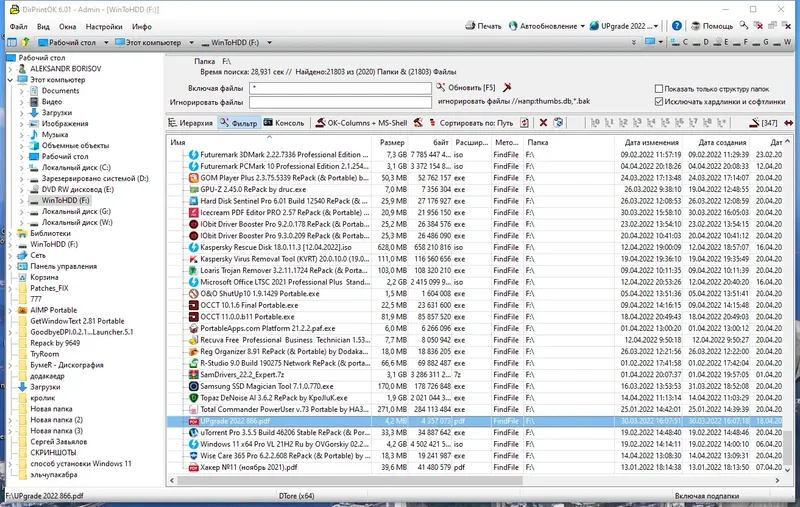Open the monitor icon dropdown in top toolbar
This screenshot has width=800, height=507.
661,42
